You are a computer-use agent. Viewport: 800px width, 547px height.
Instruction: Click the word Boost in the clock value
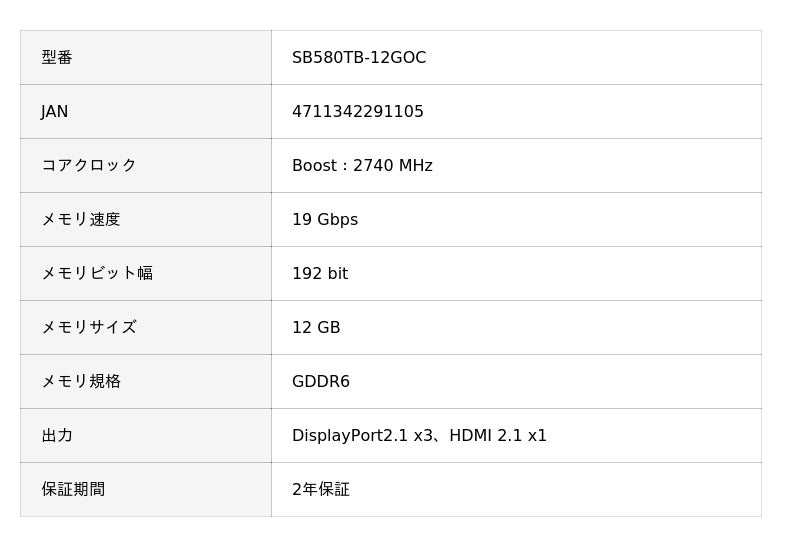313,166
